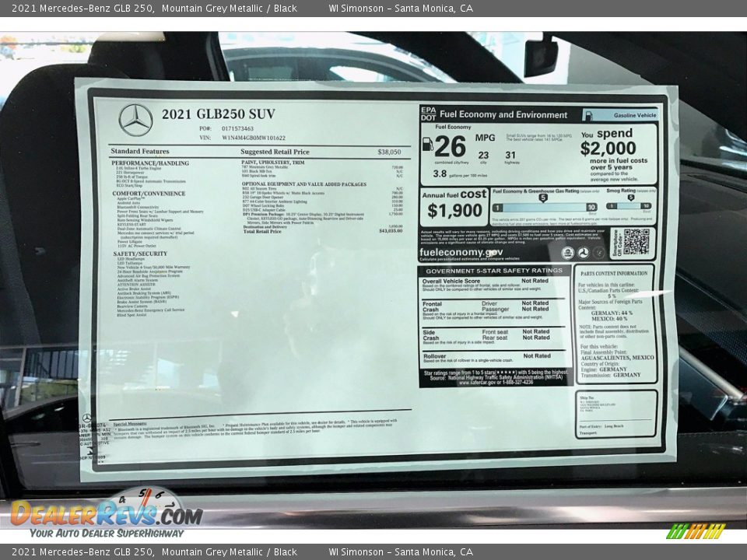The height and width of the screenshot is (560, 747).
Task: Click the gasoline pump icon in Gasoline Vehicle label
Action: pyautogui.click(x=589, y=115)
